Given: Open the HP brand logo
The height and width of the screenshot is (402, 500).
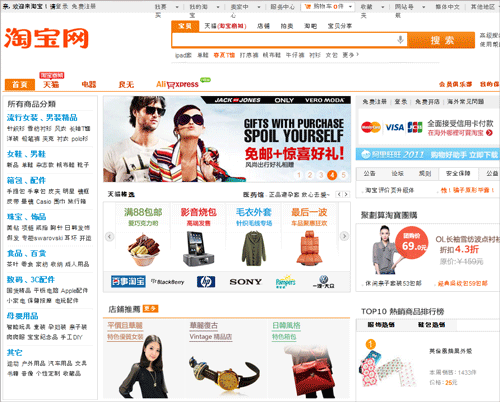Looking at the screenshot, I should tap(206, 282).
